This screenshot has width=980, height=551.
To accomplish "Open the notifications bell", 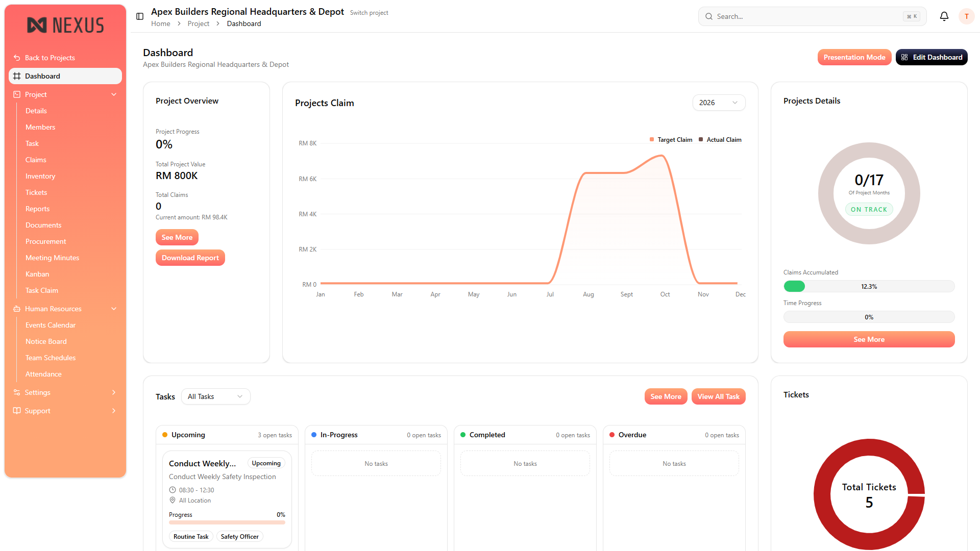I will (944, 16).
